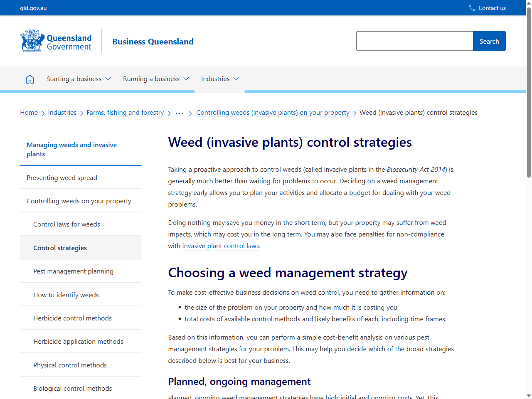Click the Industries breadcrumb link
This screenshot has width=532, height=399.
[x=62, y=113]
